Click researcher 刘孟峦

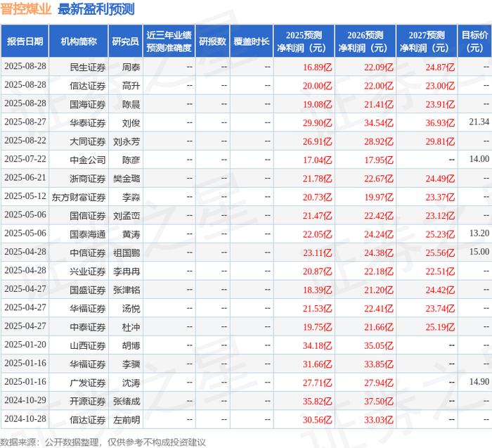127,216
